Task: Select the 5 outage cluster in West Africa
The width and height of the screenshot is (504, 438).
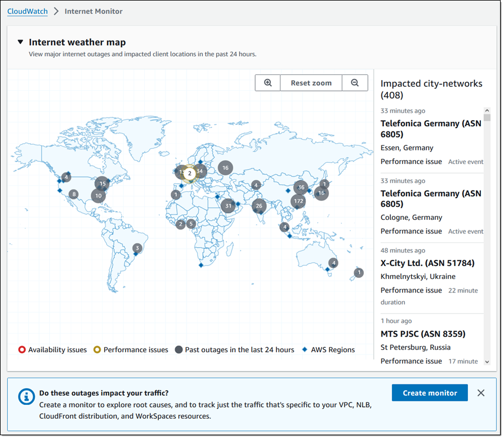Action: [x=192, y=224]
